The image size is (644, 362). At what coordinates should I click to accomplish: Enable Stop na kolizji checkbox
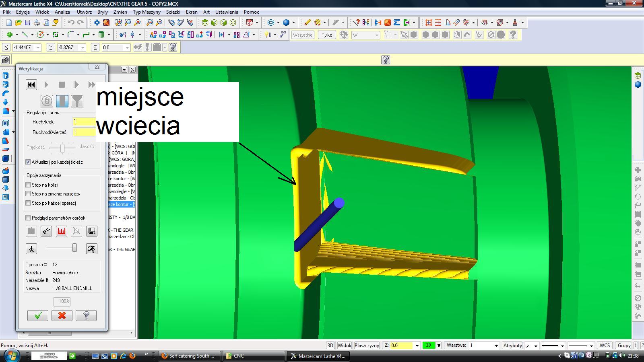pos(28,185)
